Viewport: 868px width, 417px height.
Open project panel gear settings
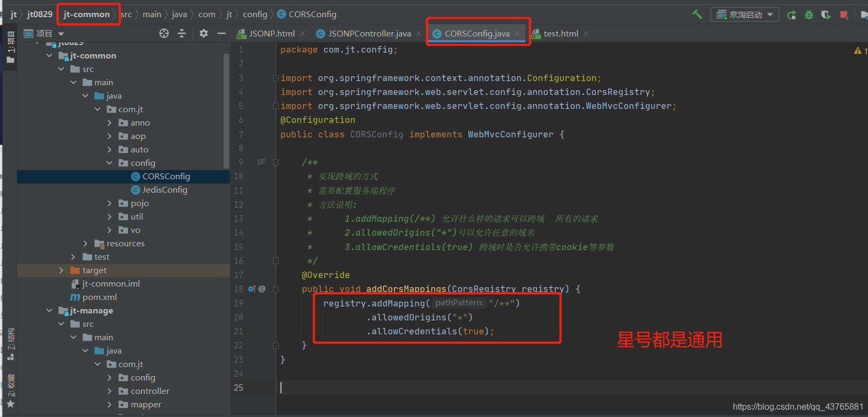coord(204,33)
